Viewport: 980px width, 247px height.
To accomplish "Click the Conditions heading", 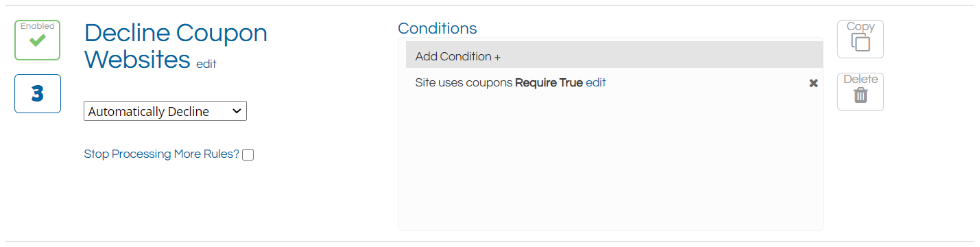I will click(x=438, y=28).
